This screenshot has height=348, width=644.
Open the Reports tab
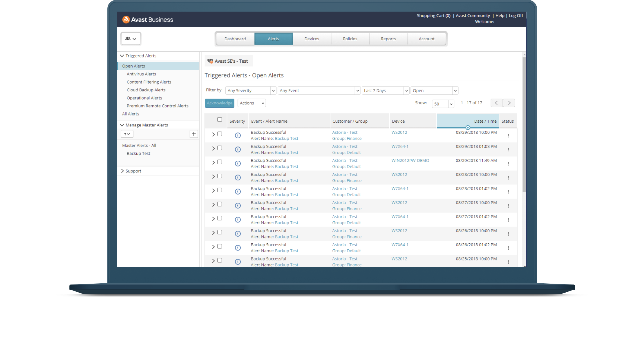(x=388, y=39)
